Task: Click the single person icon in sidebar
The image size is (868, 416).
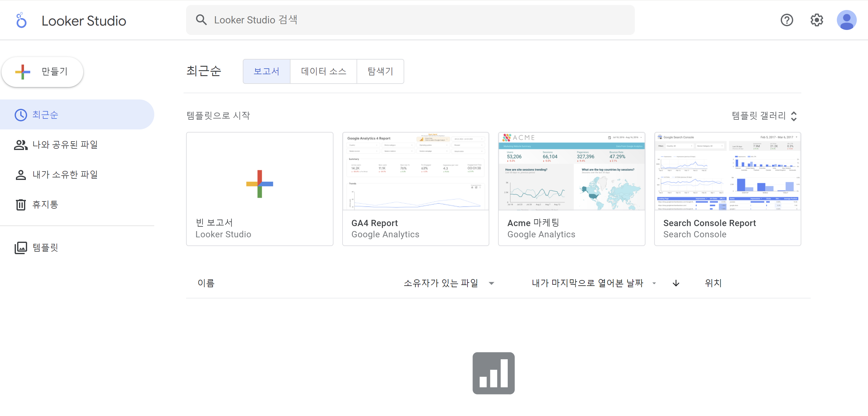Action: (x=21, y=175)
